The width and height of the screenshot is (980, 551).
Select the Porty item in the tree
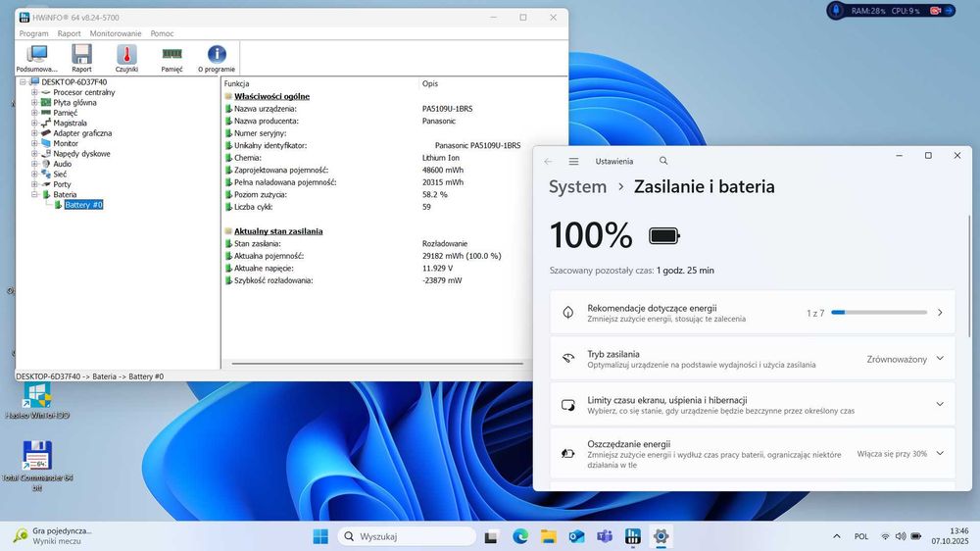point(62,184)
